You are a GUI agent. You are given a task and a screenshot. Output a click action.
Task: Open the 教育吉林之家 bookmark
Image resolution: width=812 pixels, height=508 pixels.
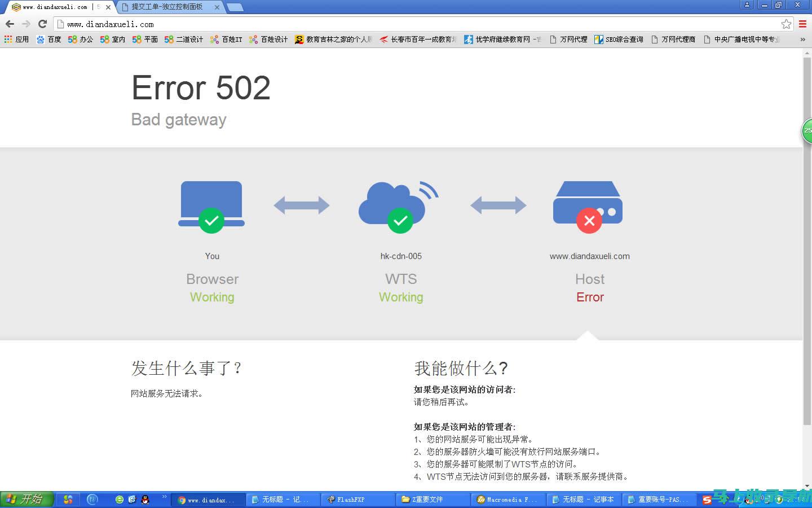tap(333, 40)
